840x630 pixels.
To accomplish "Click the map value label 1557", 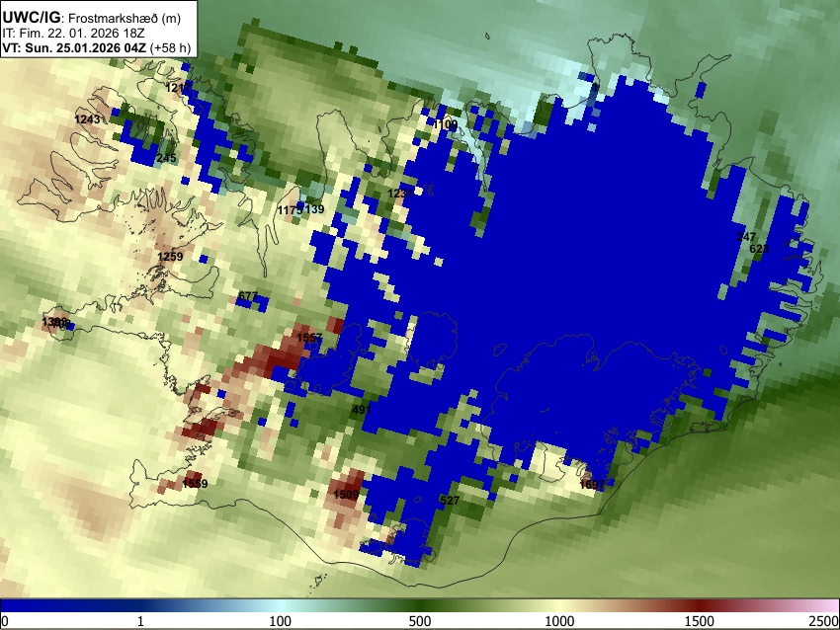I will coord(309,337).
